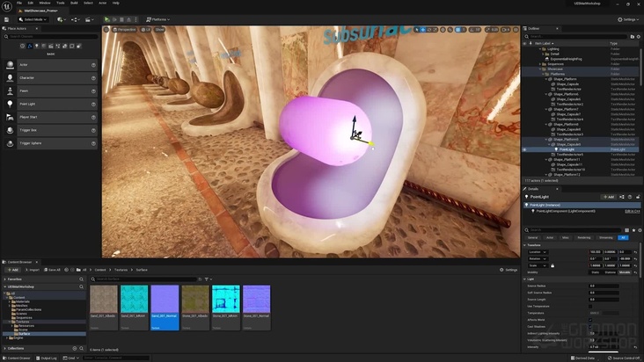The height and width of the screenshot is (362, 644).
Task: Select the Movable mobility toggle
Action: point(624,272)
